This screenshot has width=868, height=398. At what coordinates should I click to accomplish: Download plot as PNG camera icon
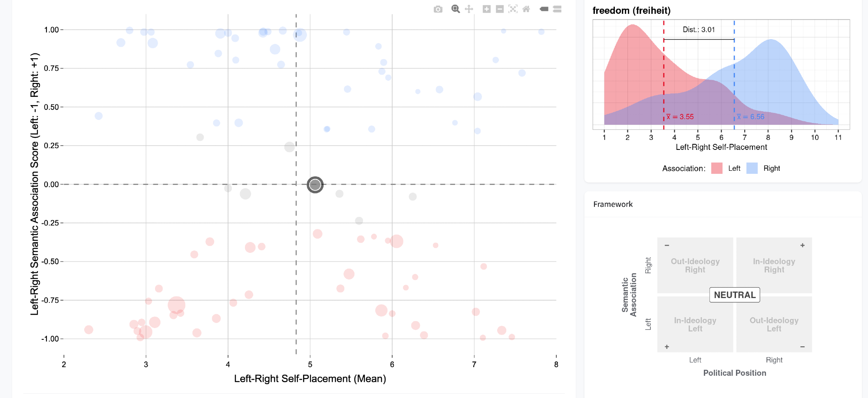(x=438, y=9)
